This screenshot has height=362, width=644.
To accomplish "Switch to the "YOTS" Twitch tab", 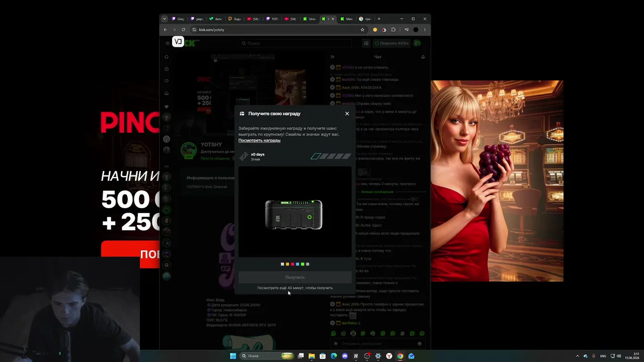I will click(x=272, y=19).
